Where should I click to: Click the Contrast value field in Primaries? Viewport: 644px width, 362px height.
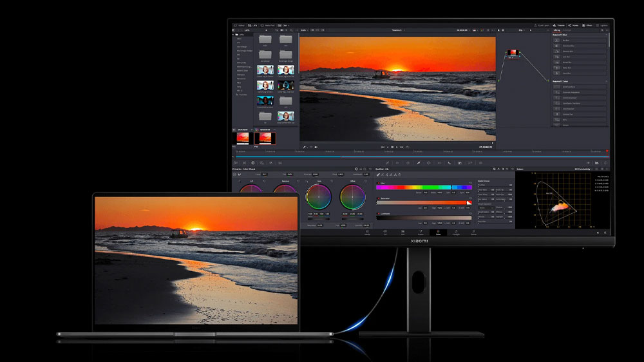[x=315, y=174]
